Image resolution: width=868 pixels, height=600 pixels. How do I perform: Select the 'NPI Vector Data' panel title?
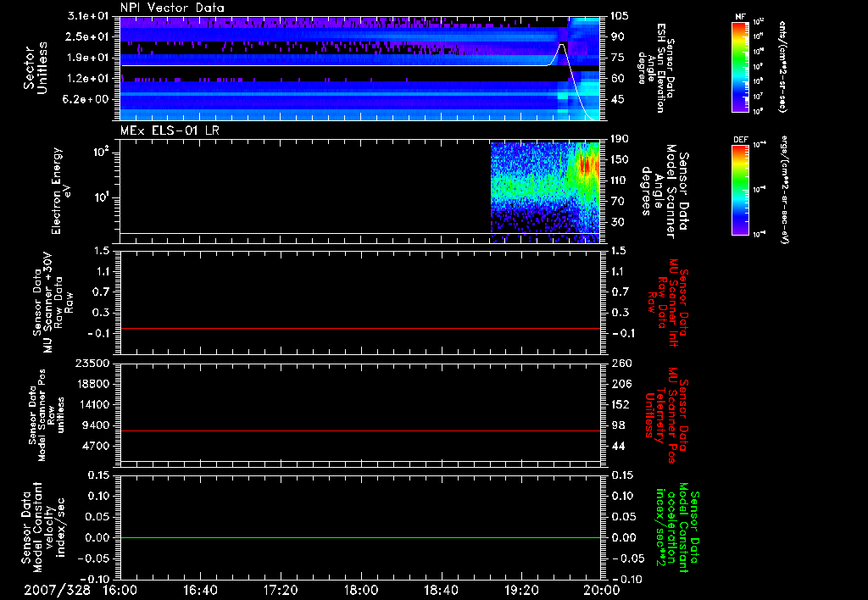click(x=172, y=8)
